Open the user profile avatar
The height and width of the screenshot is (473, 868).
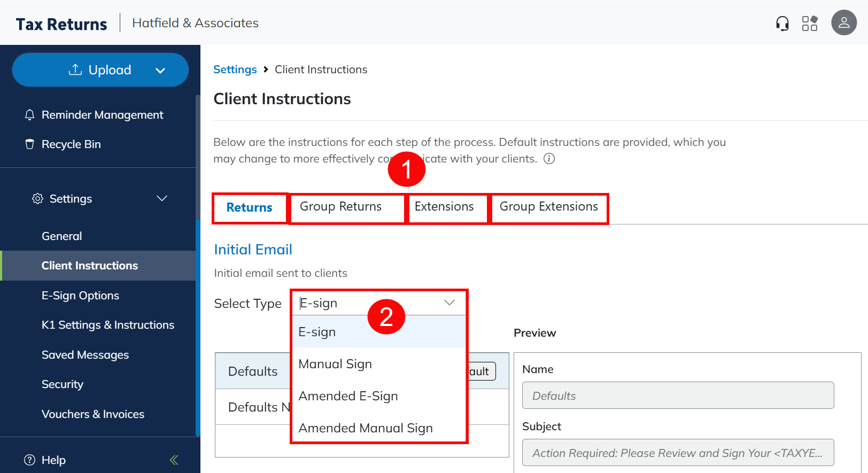844,22
